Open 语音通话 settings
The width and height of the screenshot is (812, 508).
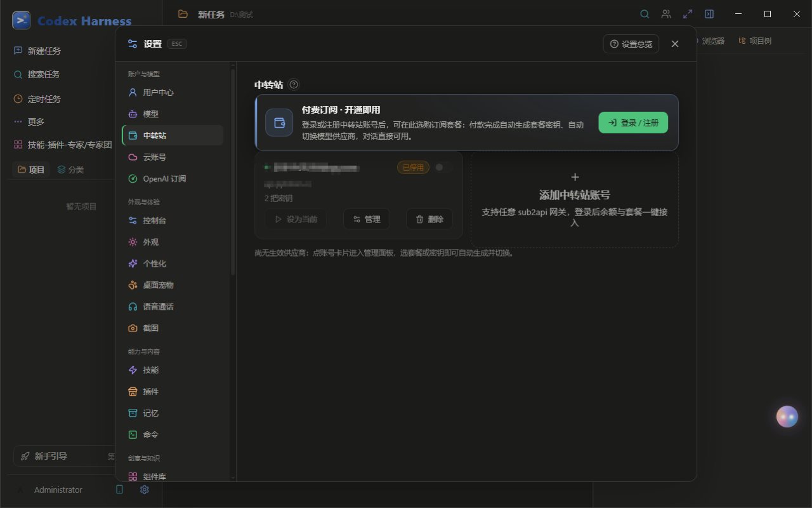pos(172,307)
